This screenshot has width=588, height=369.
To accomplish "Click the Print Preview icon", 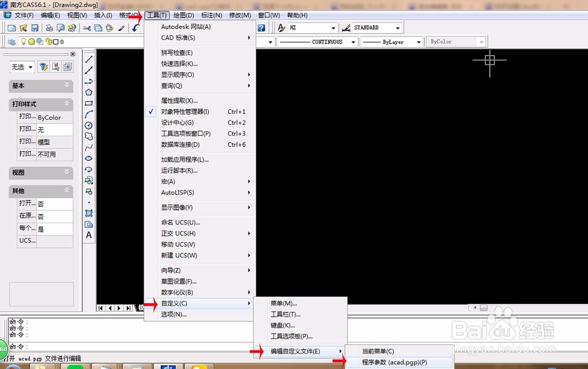I will point(61,28).
